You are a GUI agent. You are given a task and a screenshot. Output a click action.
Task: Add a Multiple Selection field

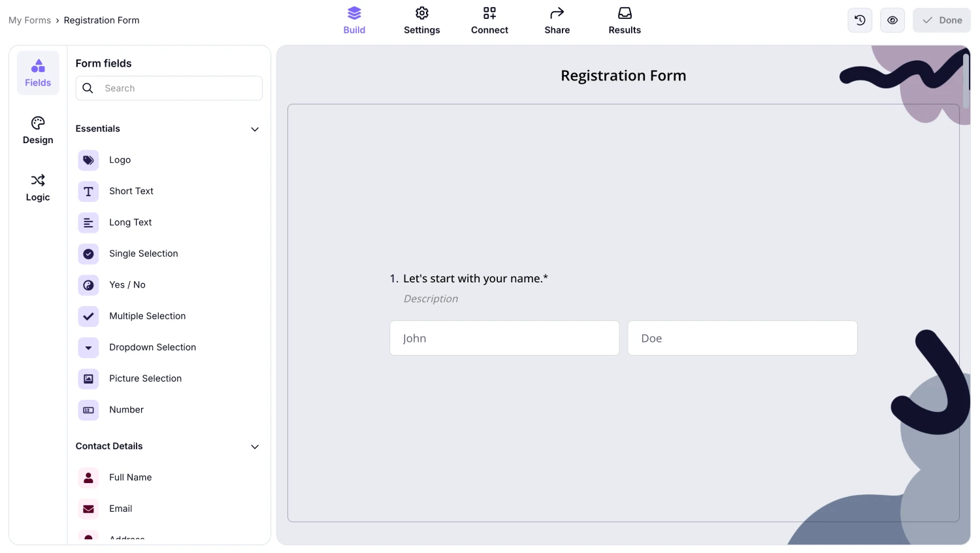(x=88, y=316)
